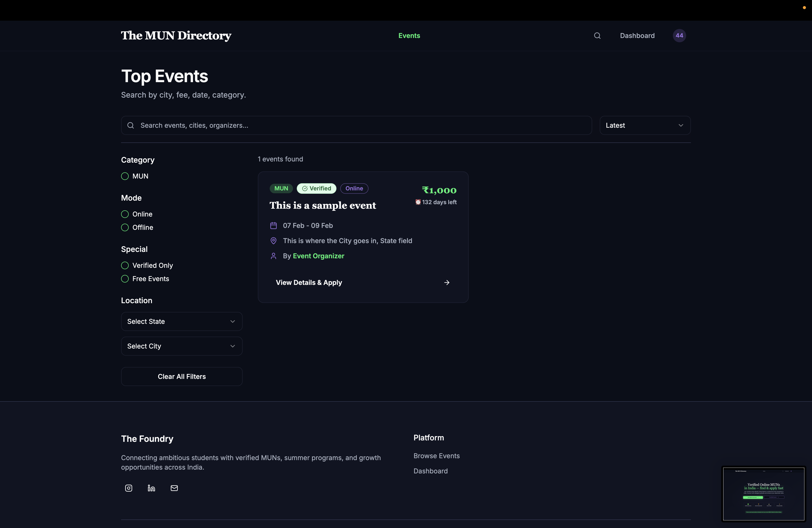Expand the Select State dropdown
The width and height of the screenshot is (812, 528).
pyautogui.click(x=181, y=321)
